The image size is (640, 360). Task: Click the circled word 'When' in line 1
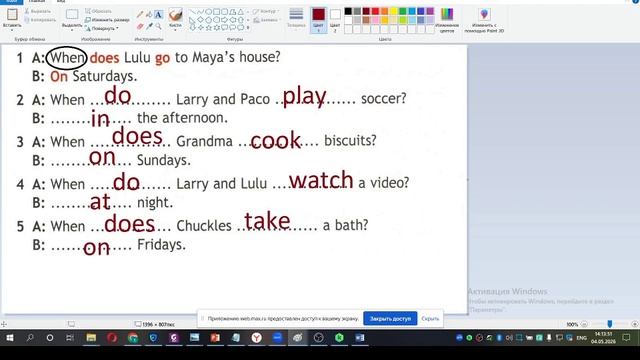pyautogui.click(x=67, y=58)
